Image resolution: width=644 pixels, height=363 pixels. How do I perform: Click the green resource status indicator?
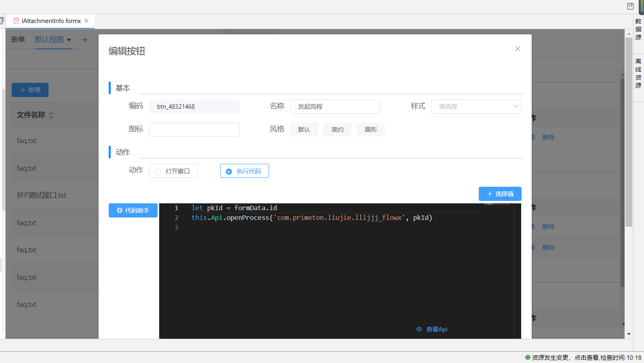pos(527,357)
